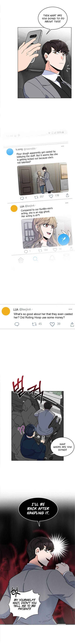Screen dimensions: 75x644
Task: Like the k.song tweet with 178 likes
Action: tap(51, 196)
